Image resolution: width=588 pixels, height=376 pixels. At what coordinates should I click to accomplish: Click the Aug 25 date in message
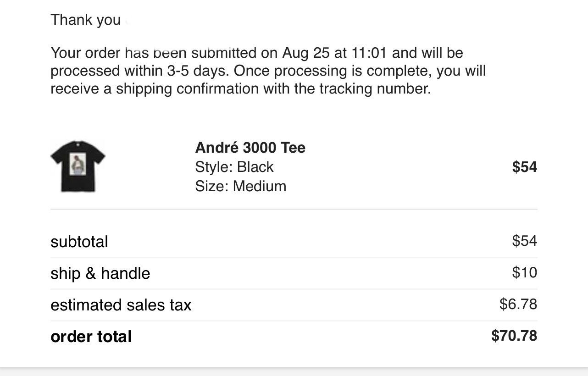[x=305, y=53]
